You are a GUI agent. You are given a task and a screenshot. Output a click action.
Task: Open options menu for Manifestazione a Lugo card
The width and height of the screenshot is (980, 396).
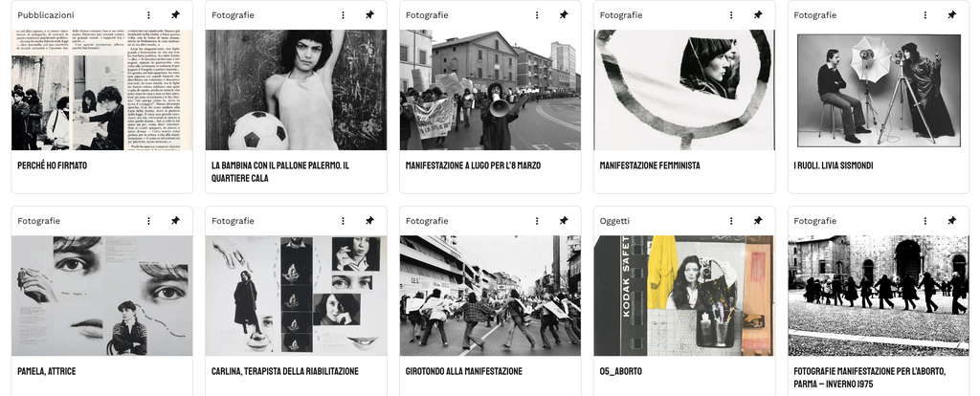tap(537, 15)
